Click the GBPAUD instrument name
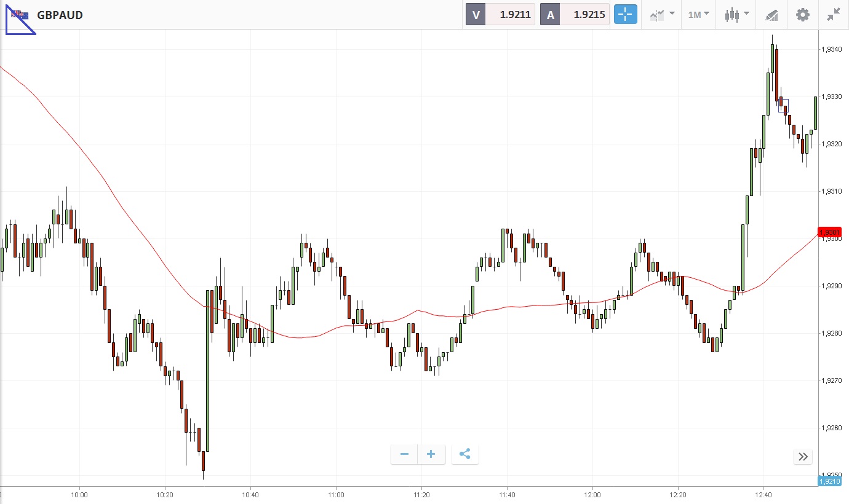849x504 pixels. (60, 15)
